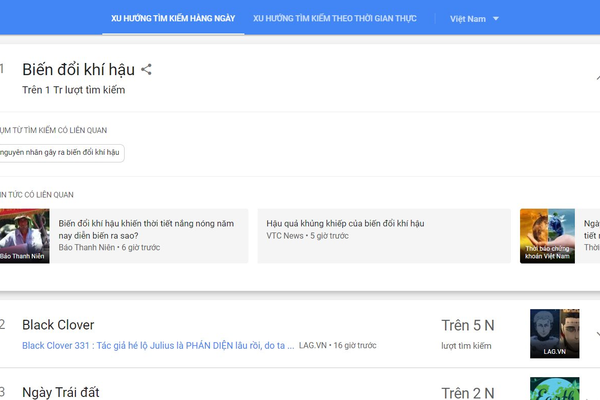
Task: Switch to Xu hướng tìm kiếm hàng ngày tab
Action: (173, 18)
